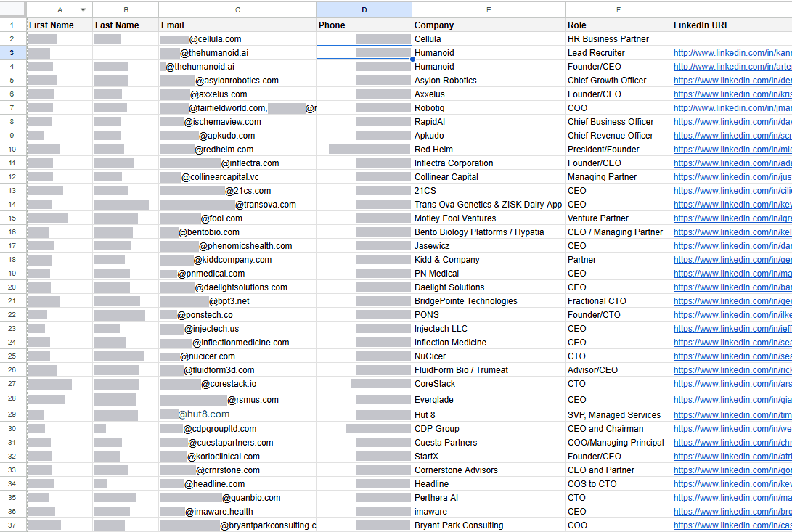Click the Daelight Solutions cell
This screenshot has width=792, height=532.
(489, 287)
